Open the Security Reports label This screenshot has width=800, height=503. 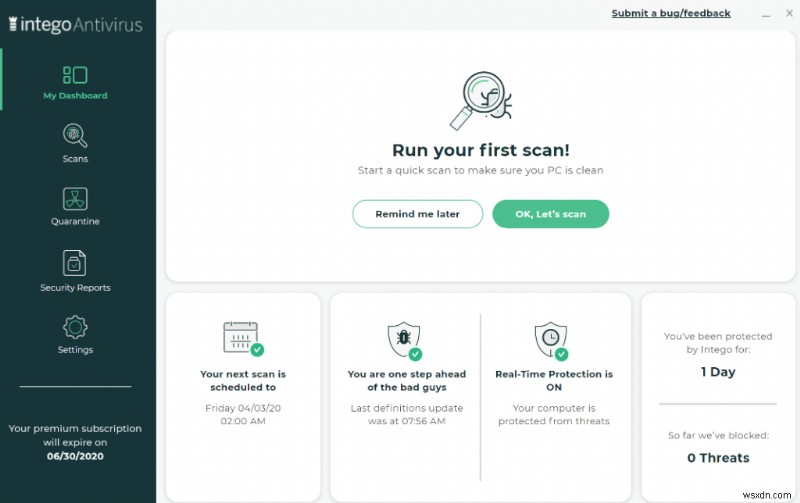pos(76,288)
